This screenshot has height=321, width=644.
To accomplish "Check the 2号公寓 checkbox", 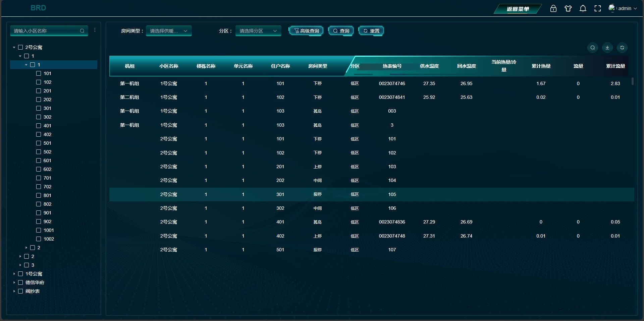I will tap(20, 47).
